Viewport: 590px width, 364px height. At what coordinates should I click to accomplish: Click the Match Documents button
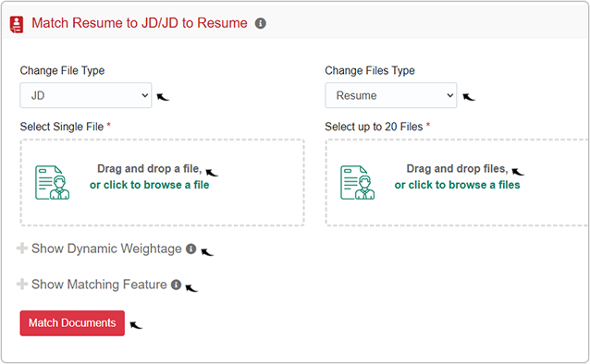tap(72, 323)
